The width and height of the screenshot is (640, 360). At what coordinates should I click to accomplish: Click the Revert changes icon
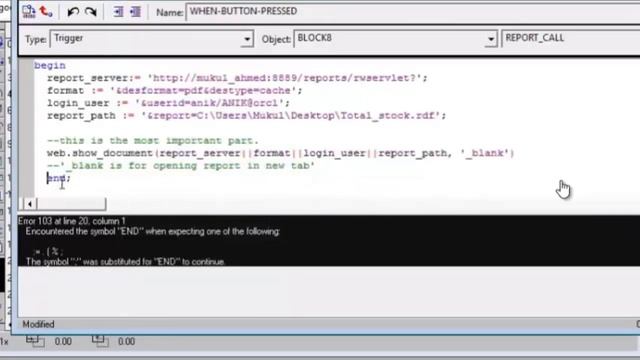46,11
